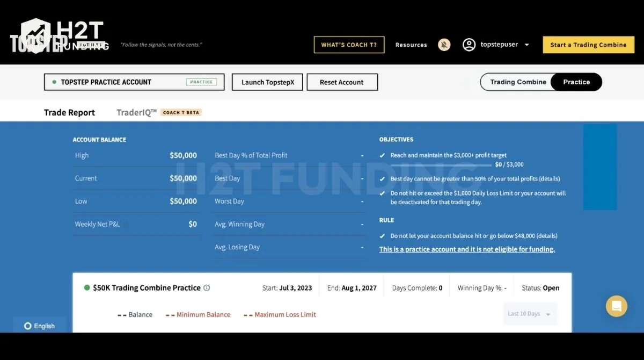This screenshot has width=644, height=360.
Task: Click the notification bell icon
Action: pyautogui.click(x=444, y=45)
